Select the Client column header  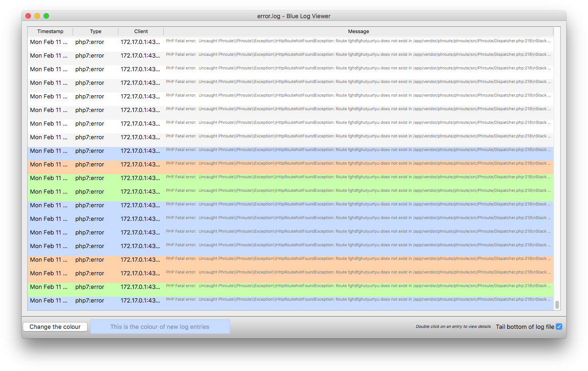click(x=141, y=31)
